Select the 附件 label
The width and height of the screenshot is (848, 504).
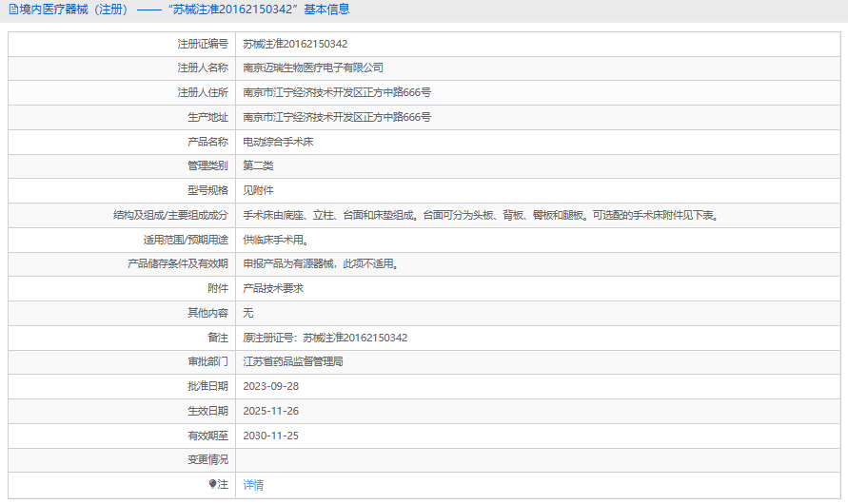click(218, 288)
